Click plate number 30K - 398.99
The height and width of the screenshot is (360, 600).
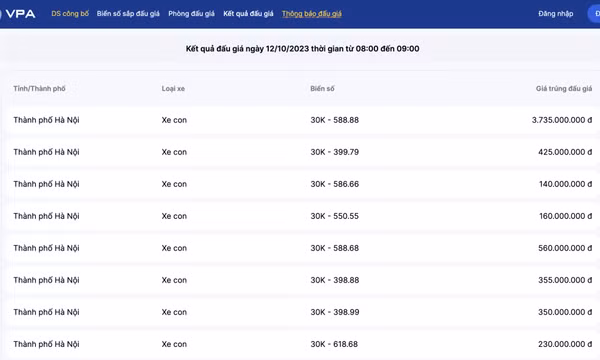tap(335, 312)
